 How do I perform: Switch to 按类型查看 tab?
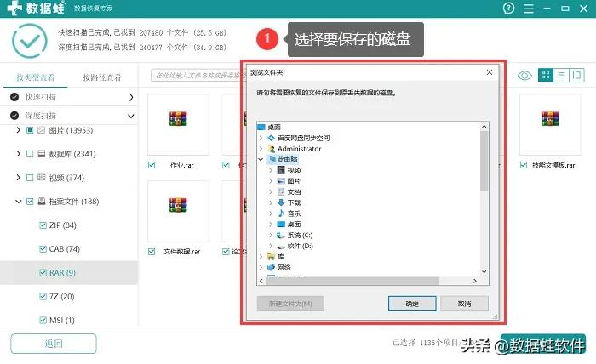35,77
